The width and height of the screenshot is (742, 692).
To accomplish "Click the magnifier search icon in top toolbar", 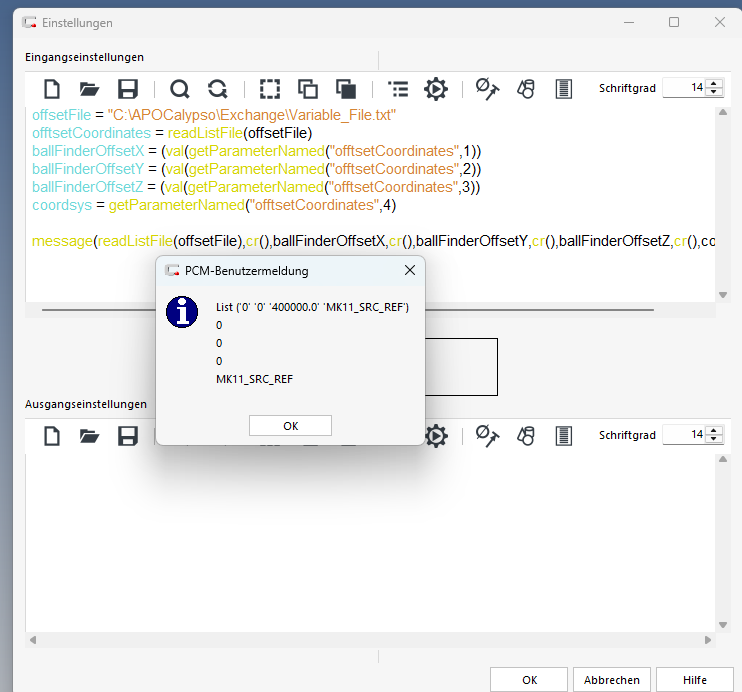I will pyautogui.click(x=179, y=89).
